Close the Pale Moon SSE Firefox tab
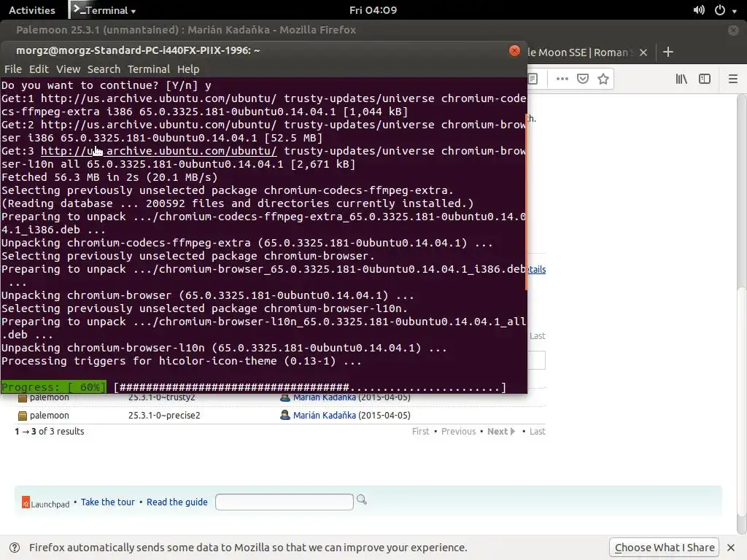The width and height of the screenshot is (747, 560). pyautogui.click(x=643, y=52)
